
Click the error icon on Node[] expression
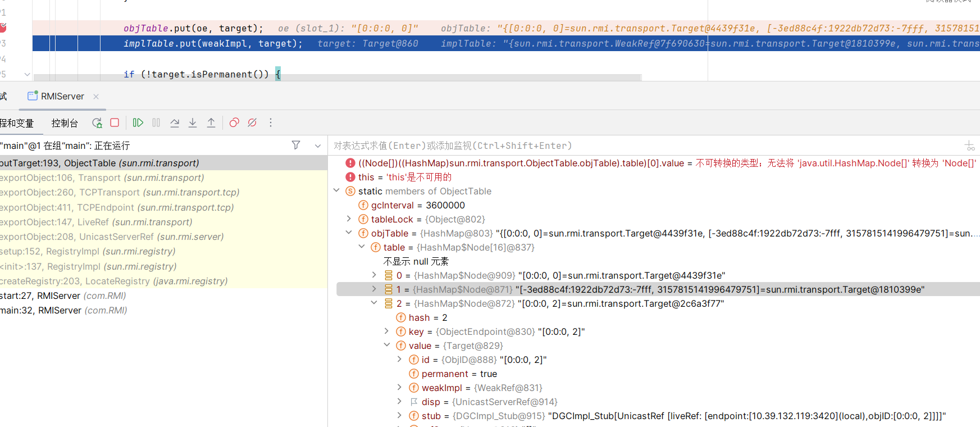pos(350,163)
